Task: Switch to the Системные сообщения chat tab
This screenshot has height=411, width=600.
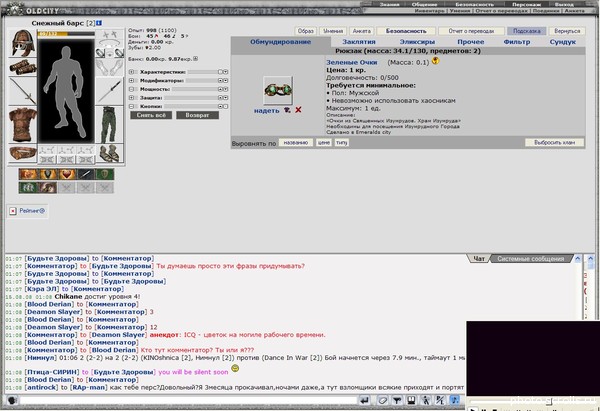Action: click(x=531, y=259)
